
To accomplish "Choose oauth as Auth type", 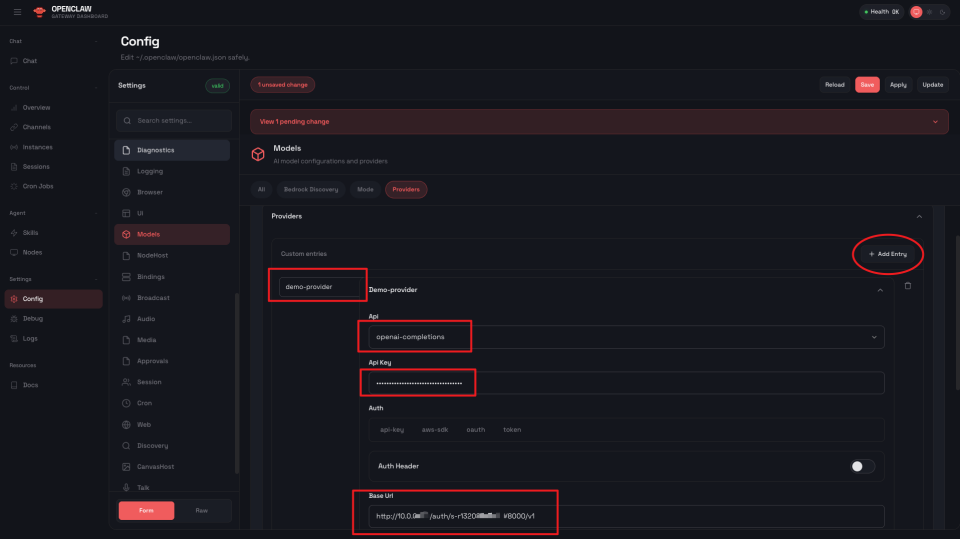I will (475, 430).
